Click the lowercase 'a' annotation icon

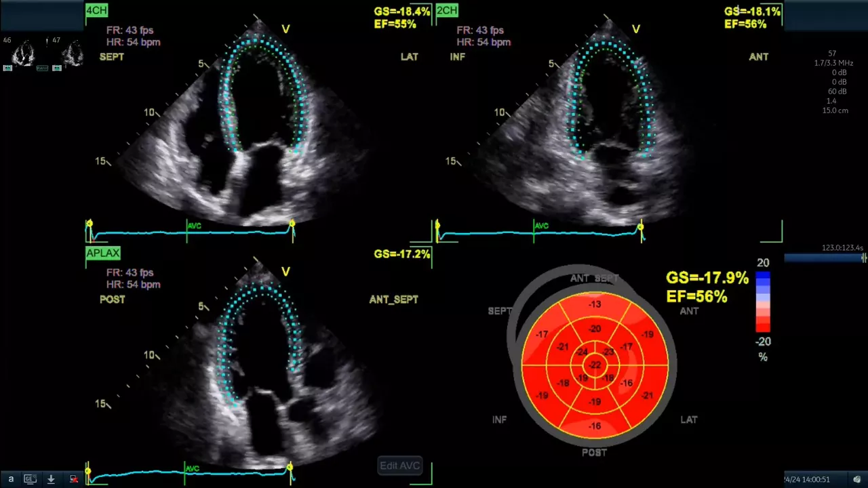(x=11, y=479)
